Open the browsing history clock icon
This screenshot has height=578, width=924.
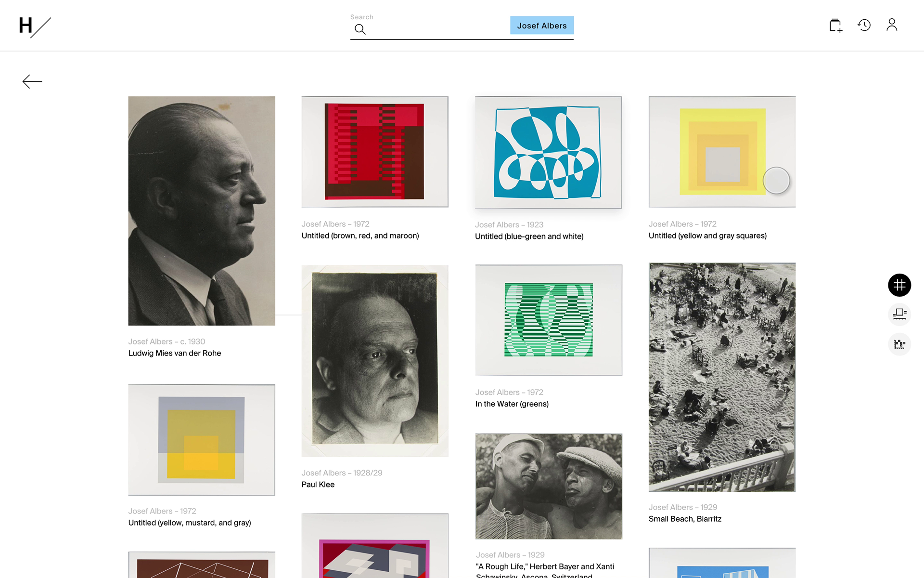(x=864, y=25)
